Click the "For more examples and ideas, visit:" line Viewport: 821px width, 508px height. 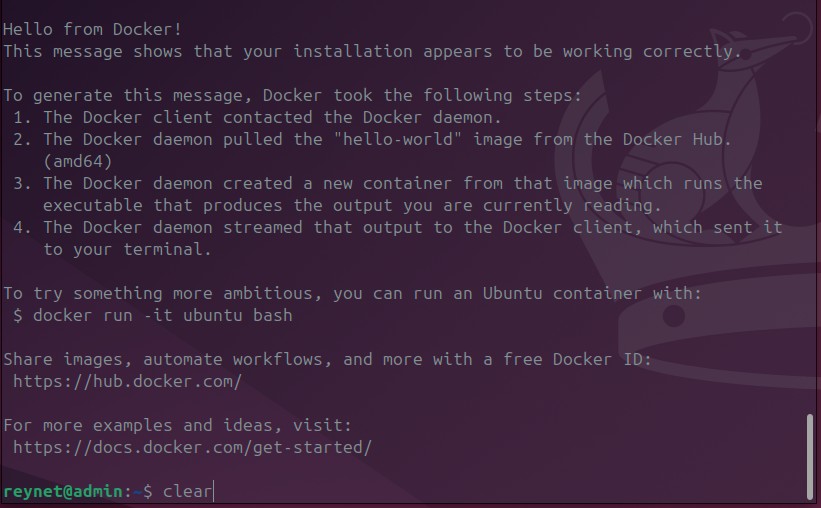tap(177, 425)
